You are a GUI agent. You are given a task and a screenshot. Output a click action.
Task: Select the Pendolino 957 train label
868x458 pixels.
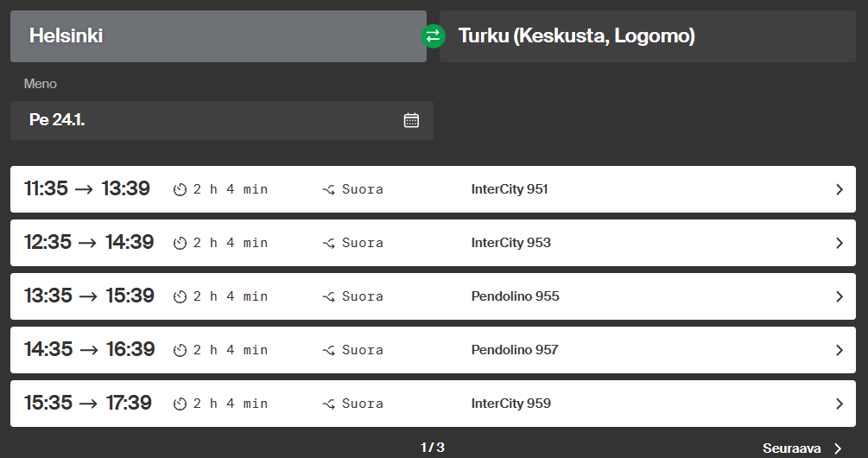515,350
